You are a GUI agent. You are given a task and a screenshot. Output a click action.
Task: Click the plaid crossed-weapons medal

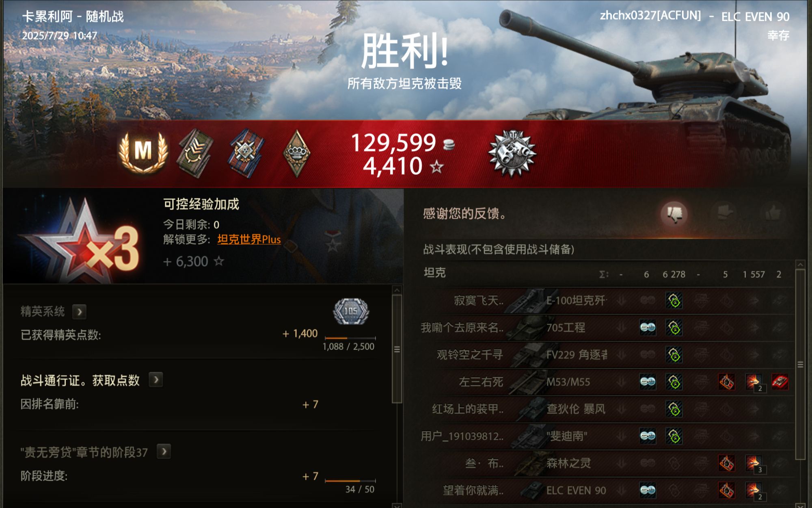point(246,153)
